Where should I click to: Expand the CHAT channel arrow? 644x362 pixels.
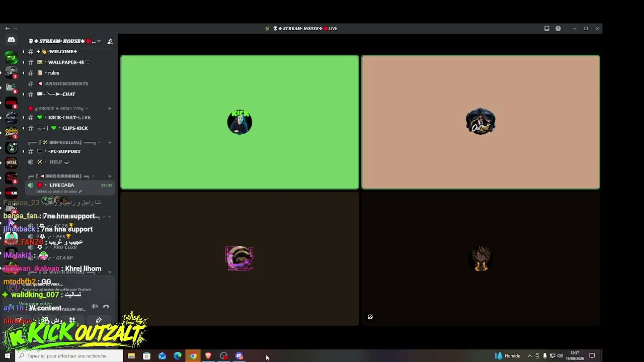23,94
